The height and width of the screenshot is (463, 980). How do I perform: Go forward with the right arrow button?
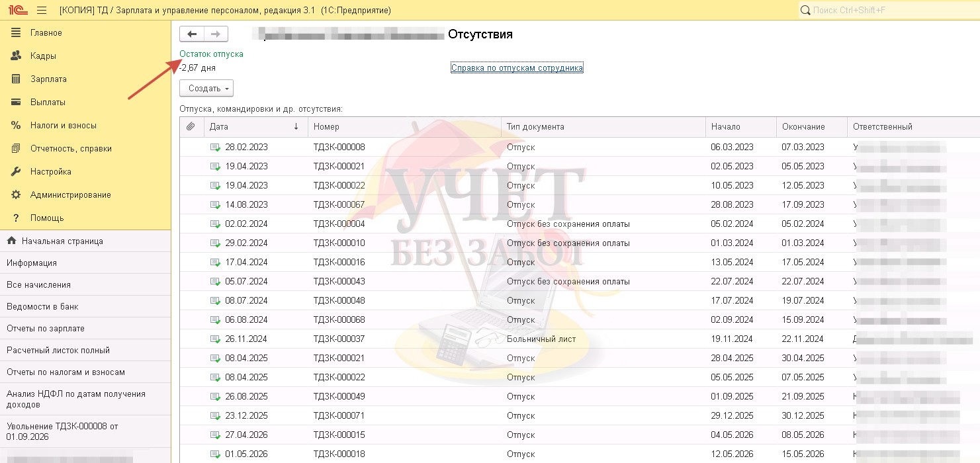coord(216,34)
